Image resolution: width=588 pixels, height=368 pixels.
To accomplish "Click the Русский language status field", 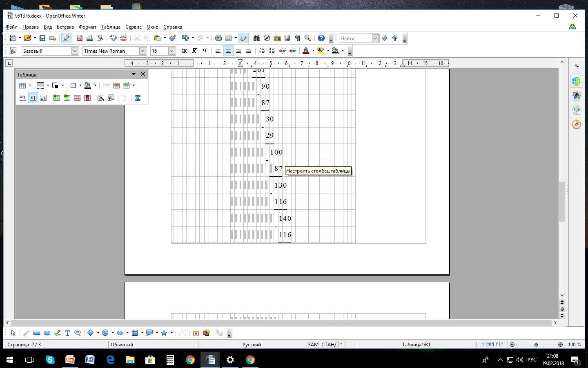I will (x=252, y=344).
